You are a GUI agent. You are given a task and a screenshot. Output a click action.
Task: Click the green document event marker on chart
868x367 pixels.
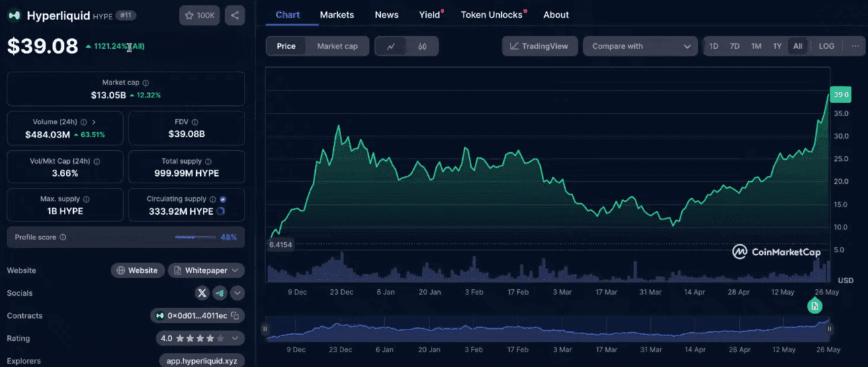pyautogui.click(x=814, y=306)
